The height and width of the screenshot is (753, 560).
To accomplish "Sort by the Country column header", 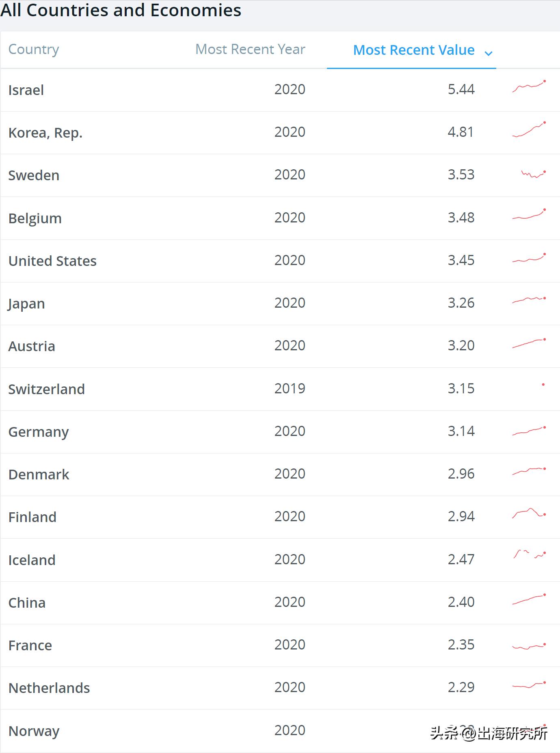I will pyautogui.click(x=34, y=49).
